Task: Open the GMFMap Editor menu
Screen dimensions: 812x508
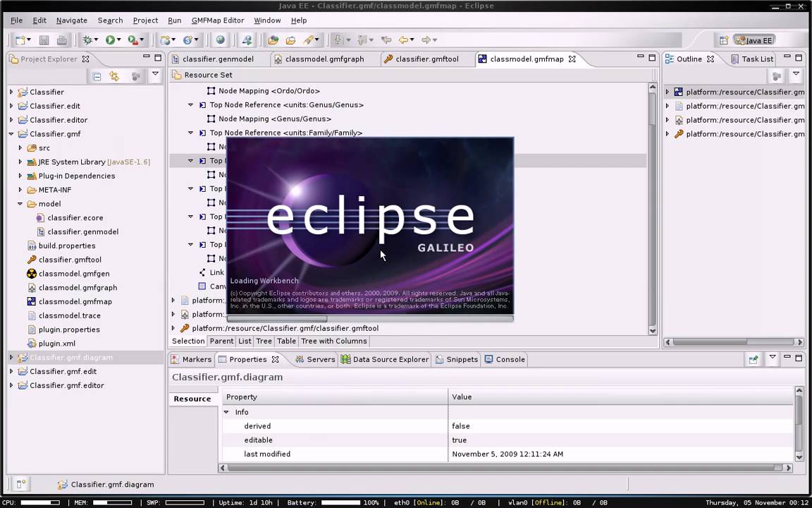Action: point(218,20)
